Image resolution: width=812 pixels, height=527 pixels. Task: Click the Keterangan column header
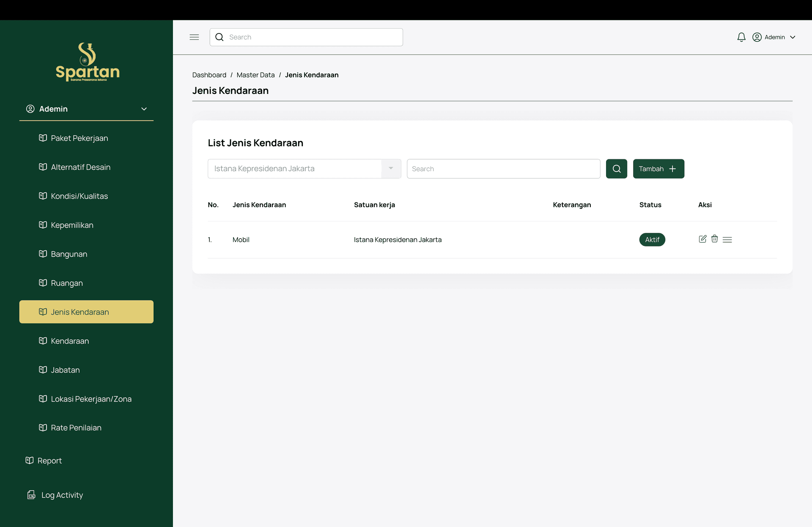coord(572,205)
